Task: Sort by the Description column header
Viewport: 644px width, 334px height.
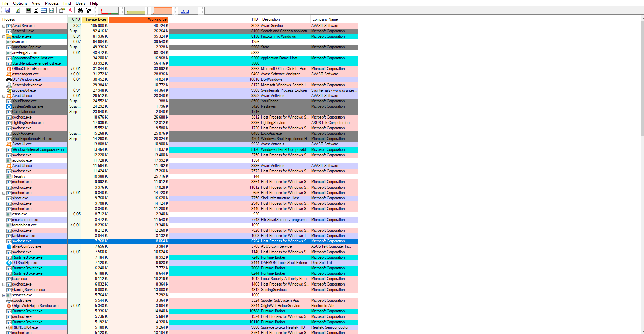Action: 285,19
